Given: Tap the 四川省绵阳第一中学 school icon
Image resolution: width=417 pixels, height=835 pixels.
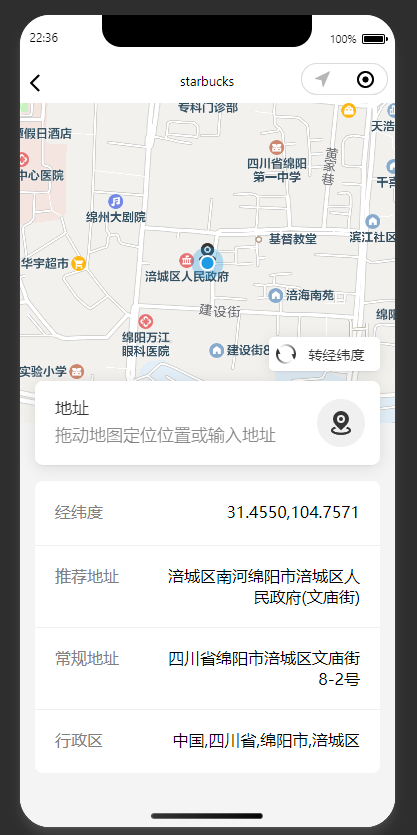Looking at the screenshot, I should [276, 148].
